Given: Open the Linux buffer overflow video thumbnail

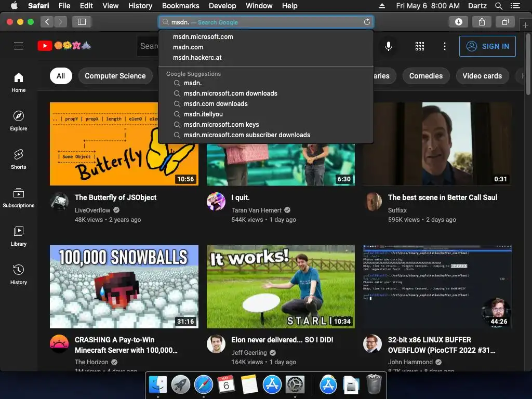Looking at the screenshot, I should tap(437, 287).
